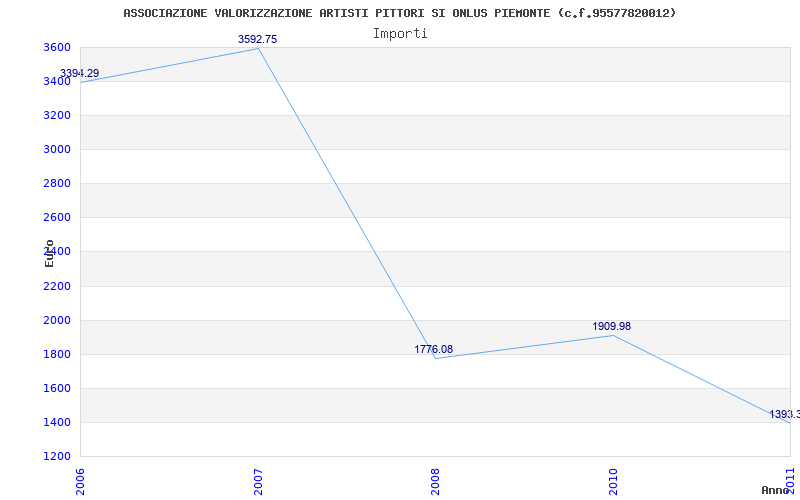Click the y-axis value 1800

(x=56, y=355)
